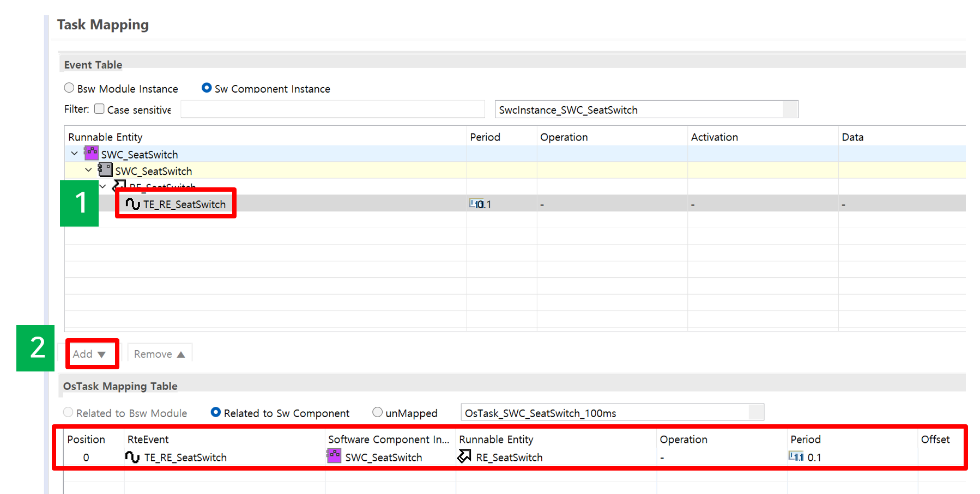Click the period icon beside 0.1 in Event Table
Image resolution: width=980 pixels, height=494 pixels.
[x=474, y=204]
